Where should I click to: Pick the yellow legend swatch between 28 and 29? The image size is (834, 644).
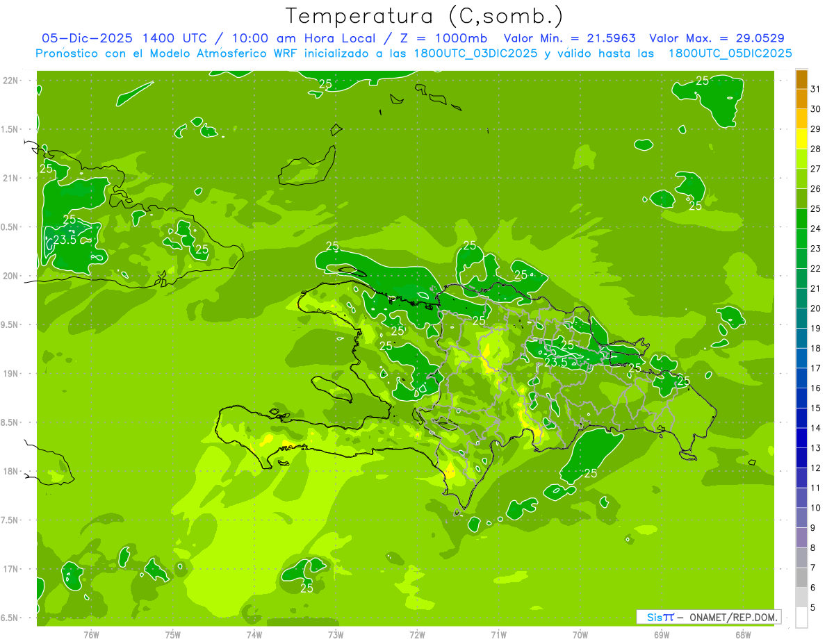coord(801,139)
